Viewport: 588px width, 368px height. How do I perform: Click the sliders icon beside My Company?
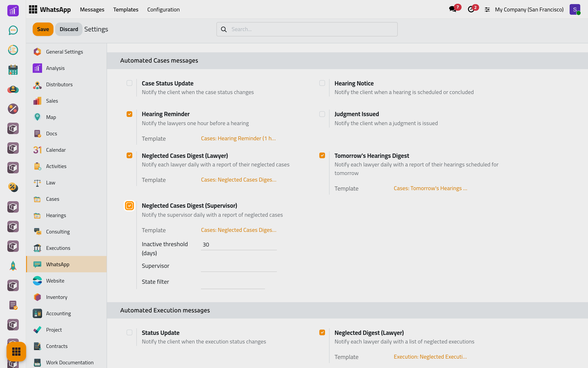pos(487,10)
